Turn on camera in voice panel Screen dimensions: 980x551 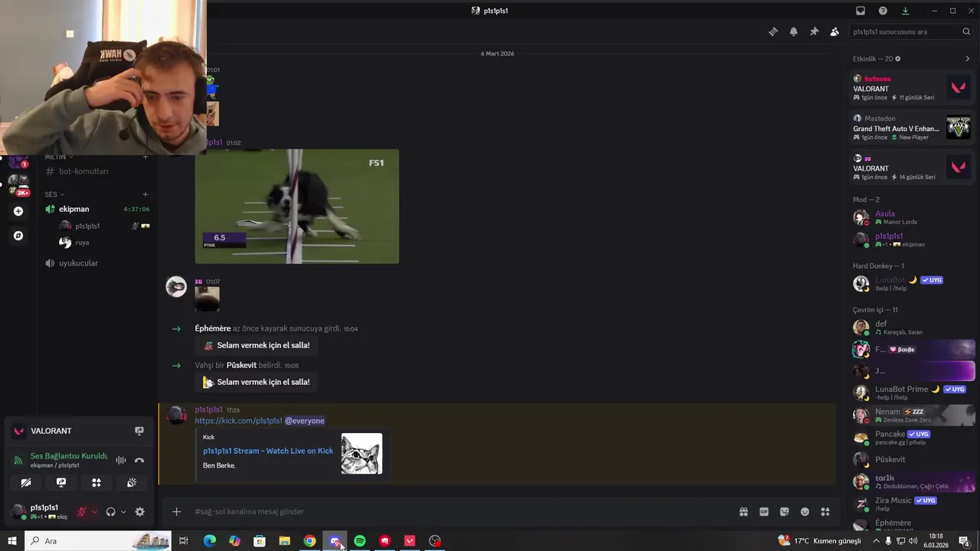[25, 483]
